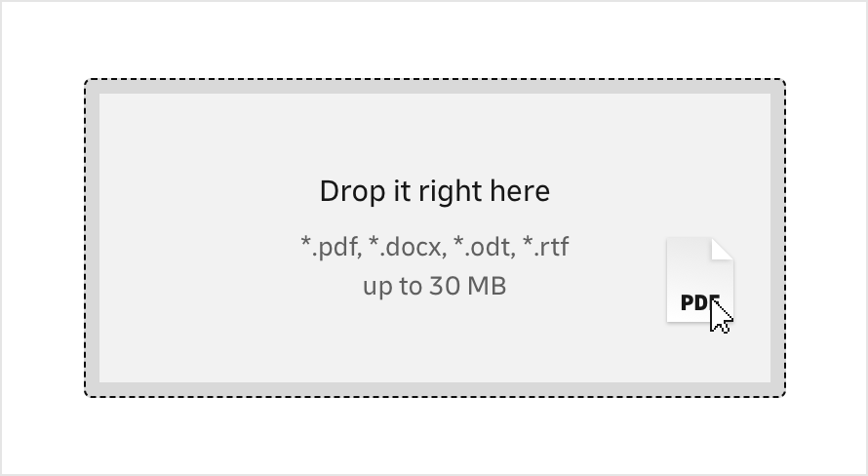Click the word "Drop" in the heading
Viewport: 868px width, 476px height.
(x=343, y=191)
